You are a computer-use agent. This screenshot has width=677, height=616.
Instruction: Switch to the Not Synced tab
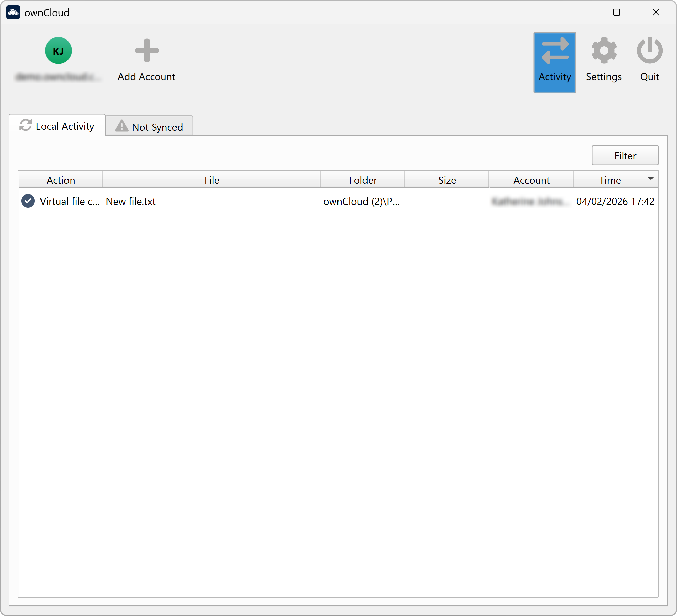(149, 127)
